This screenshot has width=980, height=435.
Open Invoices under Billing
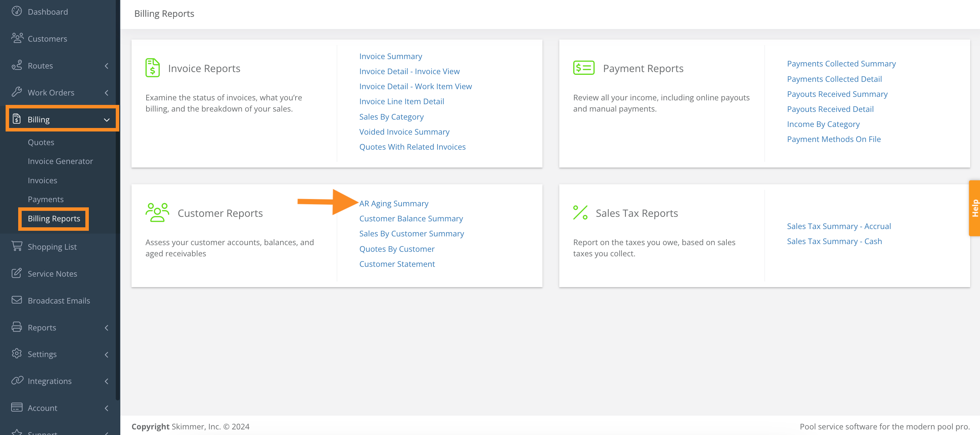(43, 180)
